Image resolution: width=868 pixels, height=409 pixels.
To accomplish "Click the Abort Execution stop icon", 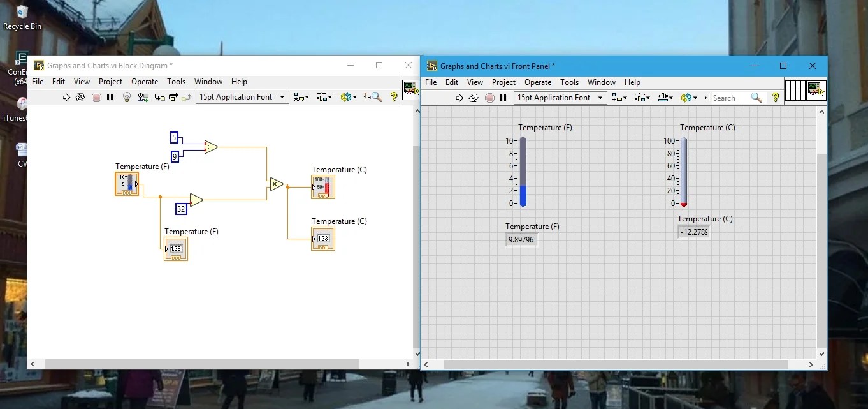I will coord(96,97).
